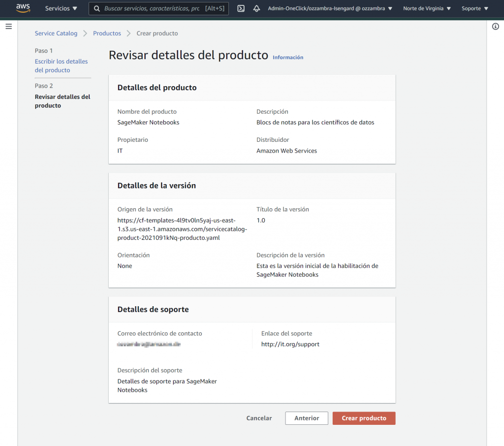504x446 pixels.
Task: Click the Detalles de soporte heading
Action: click(153, 309)
